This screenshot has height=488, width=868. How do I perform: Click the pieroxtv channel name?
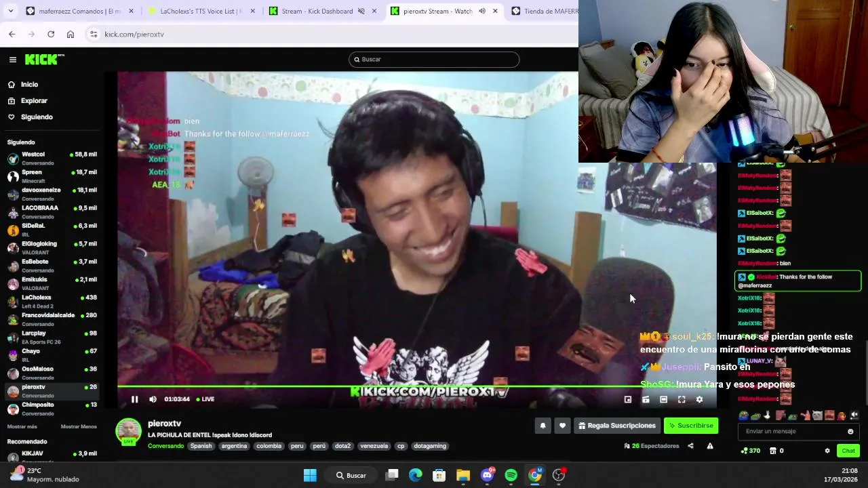pyautogui.click(x=164, y=424)
